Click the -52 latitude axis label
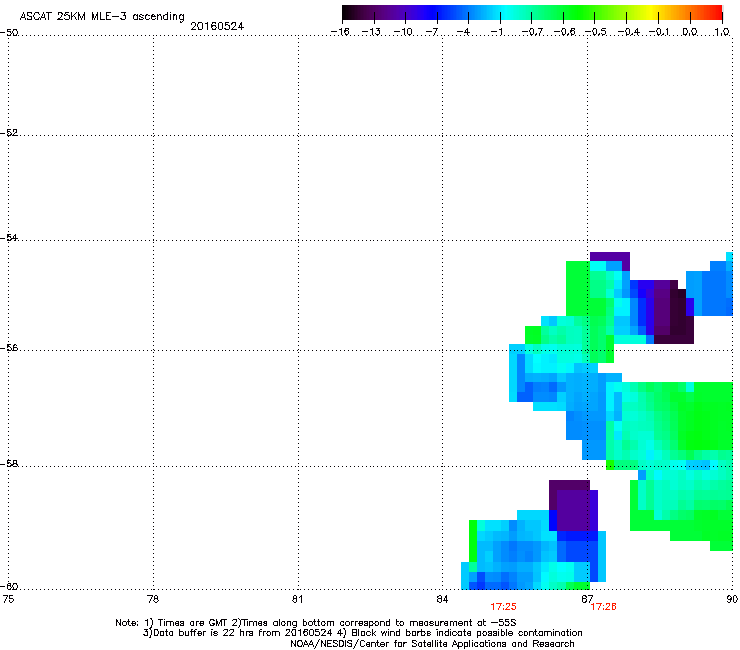Viewport: 740px width, 650px height. pos(9,133)
